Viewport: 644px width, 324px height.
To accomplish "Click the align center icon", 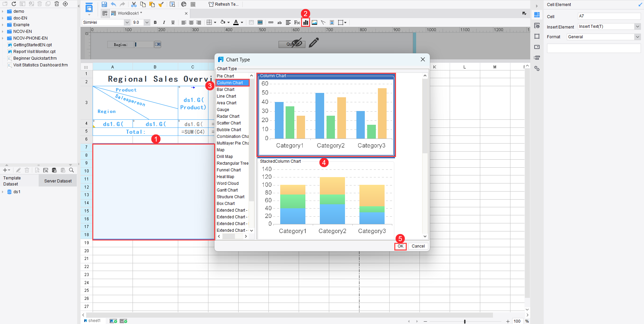I will (191, 22).
